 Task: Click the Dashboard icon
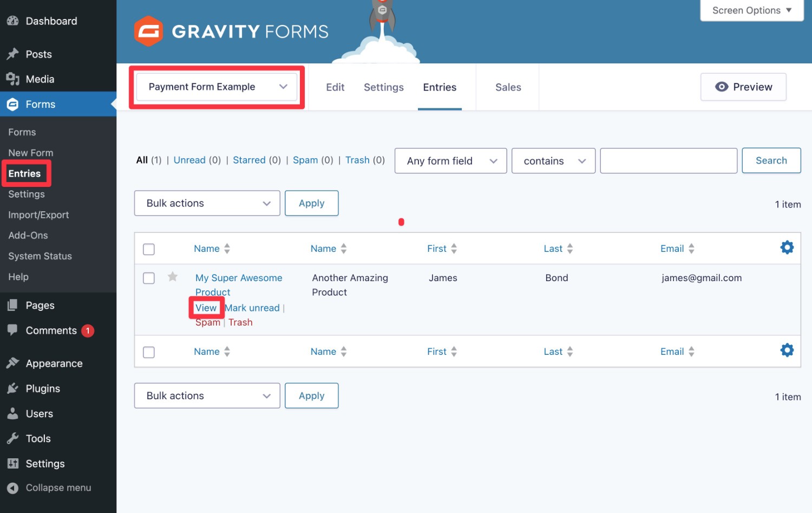[12, 21]
